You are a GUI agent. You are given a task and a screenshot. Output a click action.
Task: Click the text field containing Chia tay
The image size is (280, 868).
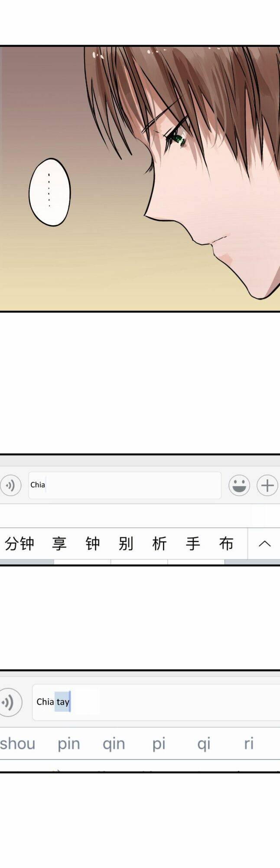pyautogui.click(x=156, y=702)
